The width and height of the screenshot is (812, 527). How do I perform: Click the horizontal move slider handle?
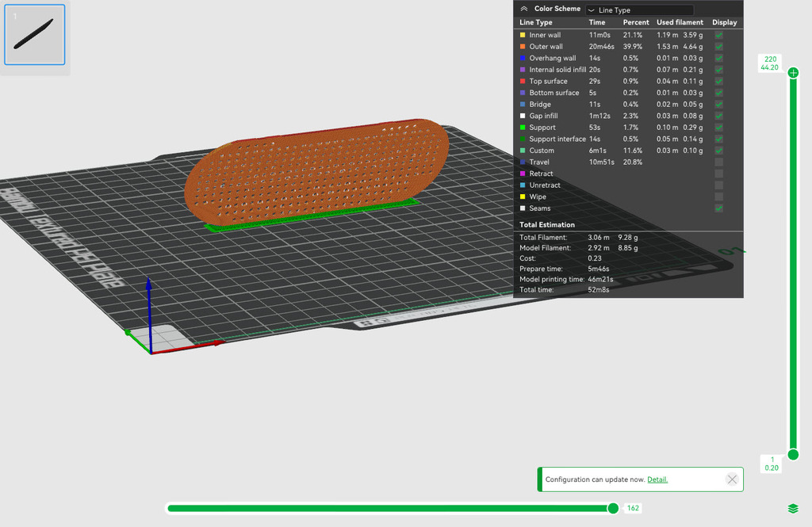point(613,508)
